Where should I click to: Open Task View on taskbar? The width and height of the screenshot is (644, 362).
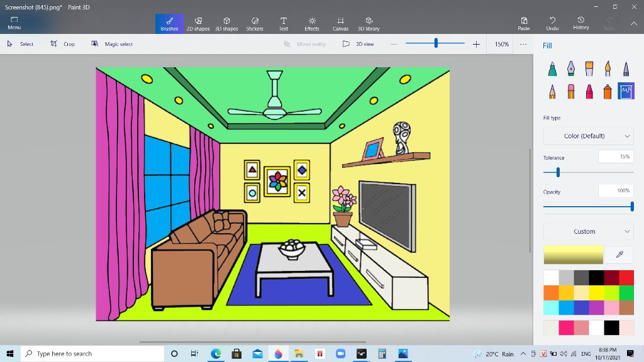click(x=195, y=353)
